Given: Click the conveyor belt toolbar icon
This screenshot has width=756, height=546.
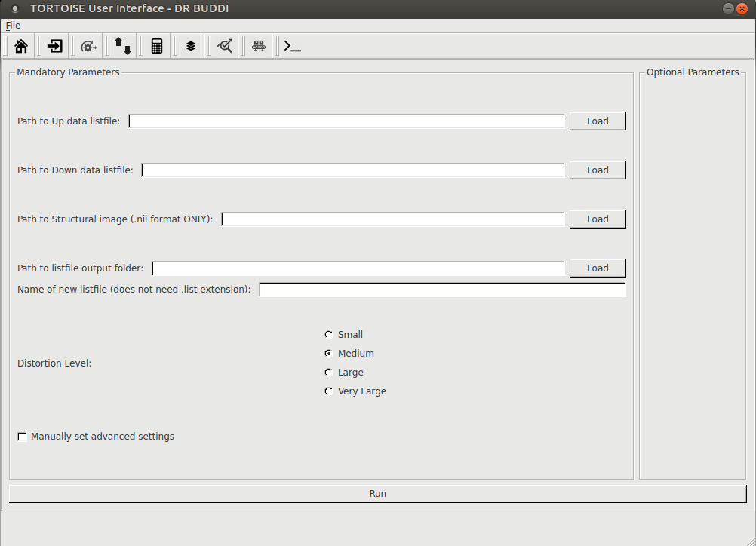Looking at the screenshot, I should coord(259,46).
